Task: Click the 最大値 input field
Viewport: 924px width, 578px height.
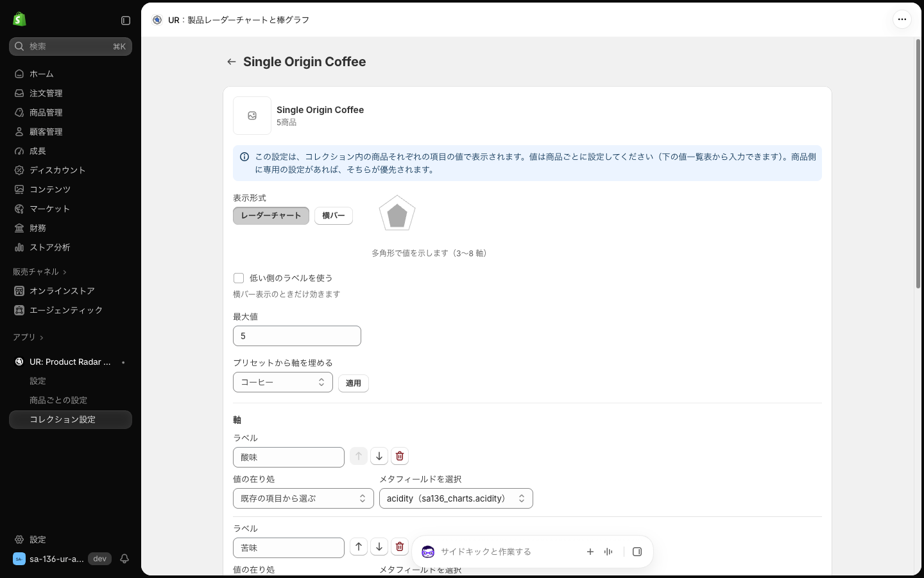Action: [x=297, y=336]
